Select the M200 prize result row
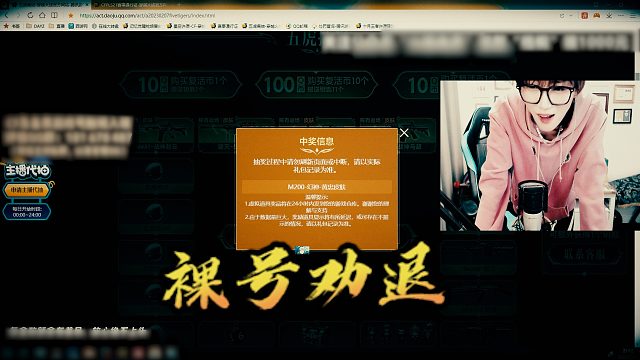This screenshot has height=360, width=640. click(317, 187)
